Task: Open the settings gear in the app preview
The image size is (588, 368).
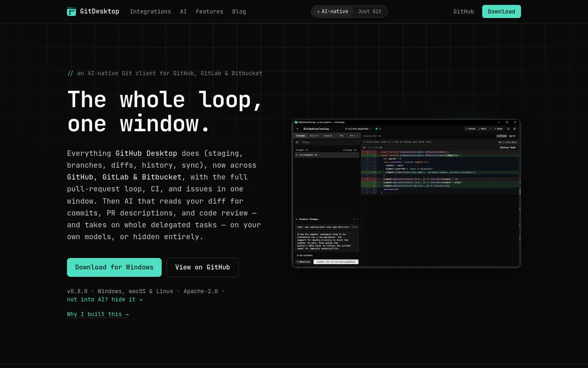Action: 514,129
